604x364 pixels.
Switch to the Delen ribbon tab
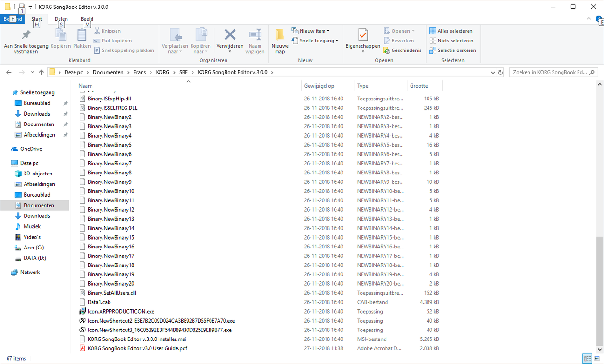click(x=61, y=19)
